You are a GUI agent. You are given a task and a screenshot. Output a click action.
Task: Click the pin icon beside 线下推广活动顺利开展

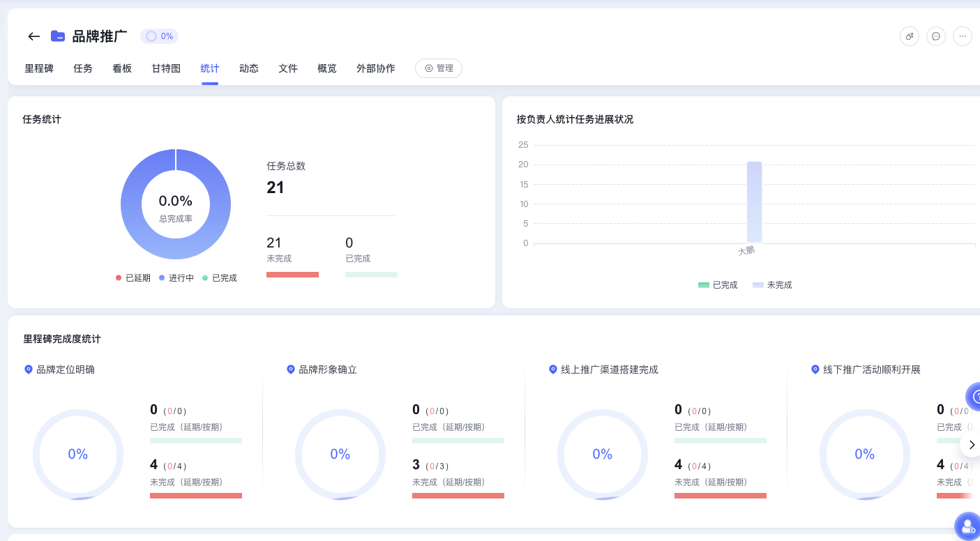tap(815, 369)
